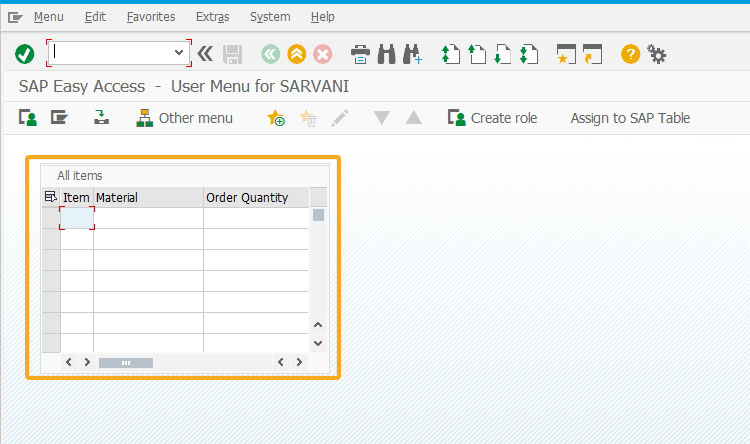Select the first table row selector
Viewport: 750px width, 444px height.
click(x=51, y=218)
